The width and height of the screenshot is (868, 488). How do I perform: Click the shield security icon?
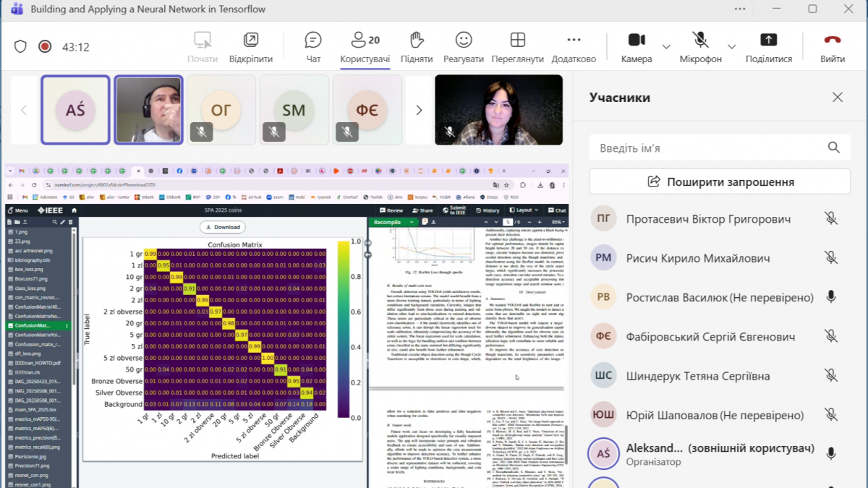point(20,47)
